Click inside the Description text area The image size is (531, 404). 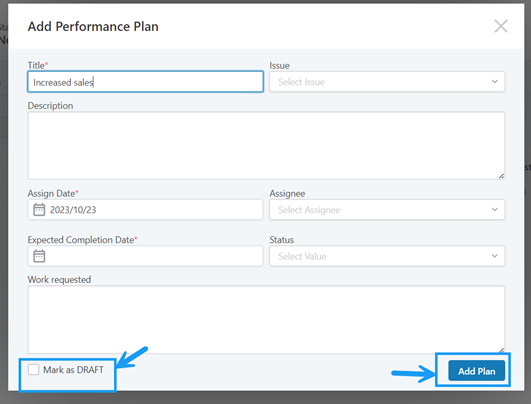point(267,146)
